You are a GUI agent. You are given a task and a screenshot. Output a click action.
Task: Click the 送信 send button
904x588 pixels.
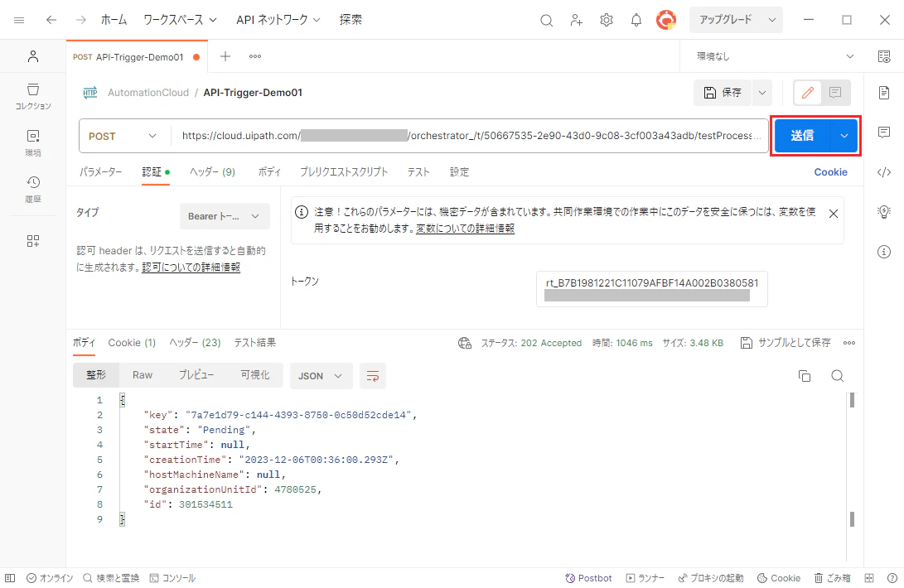coord(802,136)
